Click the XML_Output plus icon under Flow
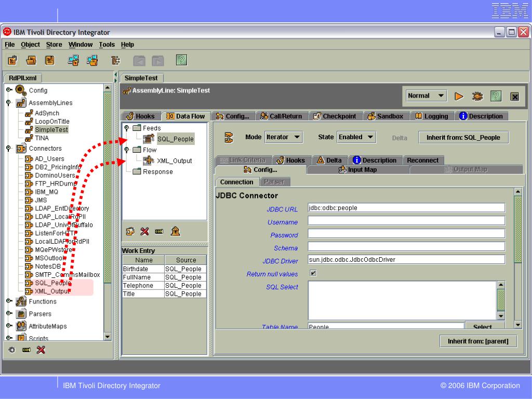Viewport: 532px width, 399px height. pos(149,160)
